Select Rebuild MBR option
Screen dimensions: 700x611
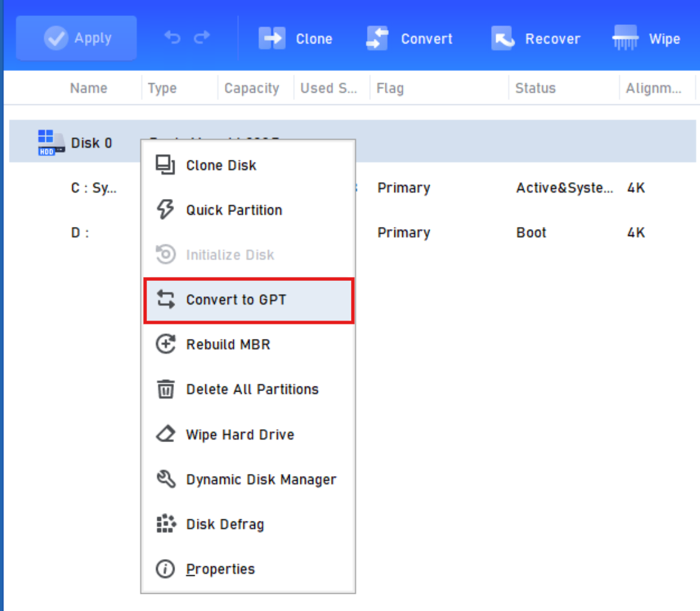[x=228, y=344]
